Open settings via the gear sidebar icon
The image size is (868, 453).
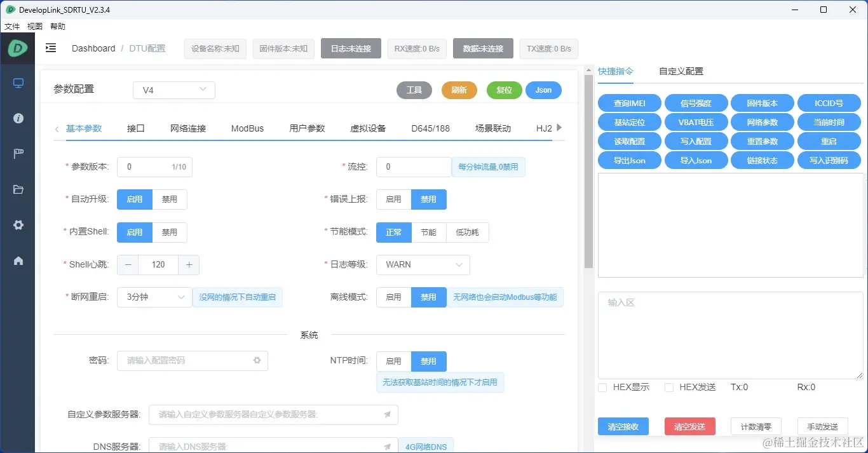coord(17,224)
